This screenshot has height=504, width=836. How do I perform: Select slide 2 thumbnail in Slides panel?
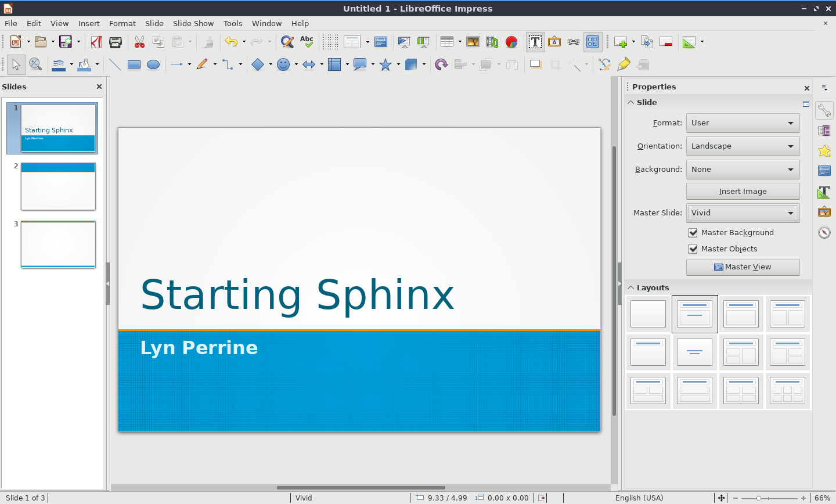pyautogui.click(x=58, y=186)
